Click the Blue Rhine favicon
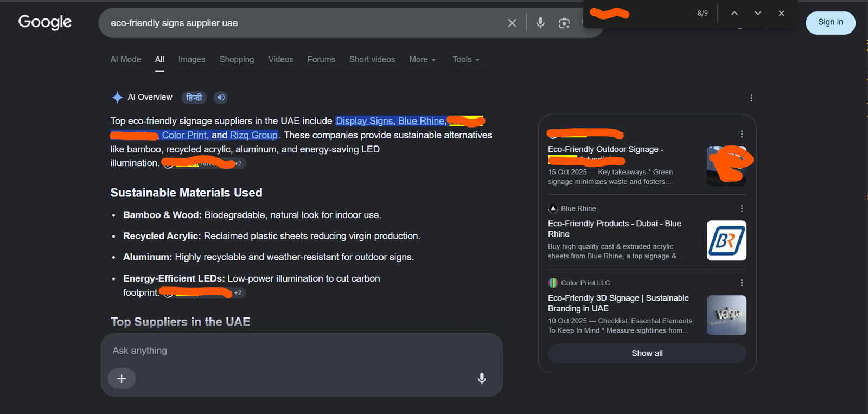The width and height of the screenshot is (868, 414). point(553,208)
